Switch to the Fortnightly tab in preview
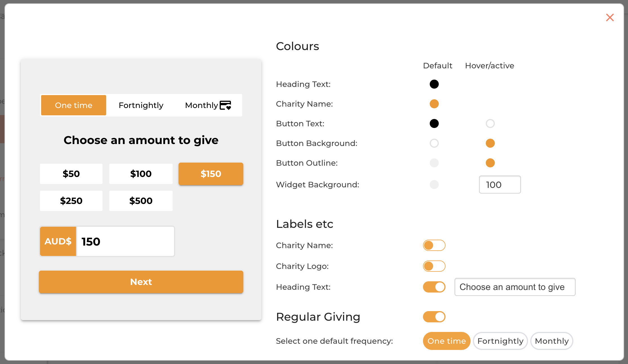The height and width of the screenshot is (364, 628). click(141, 105)
